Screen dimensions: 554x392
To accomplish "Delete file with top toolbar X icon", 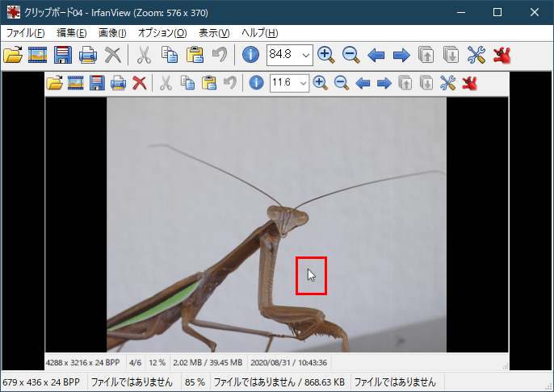I will (x=113, y=55).
